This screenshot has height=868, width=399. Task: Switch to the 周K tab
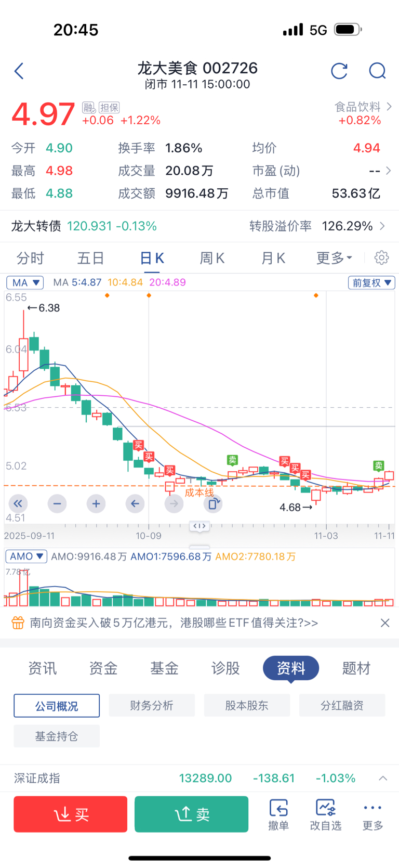(212, 258)
